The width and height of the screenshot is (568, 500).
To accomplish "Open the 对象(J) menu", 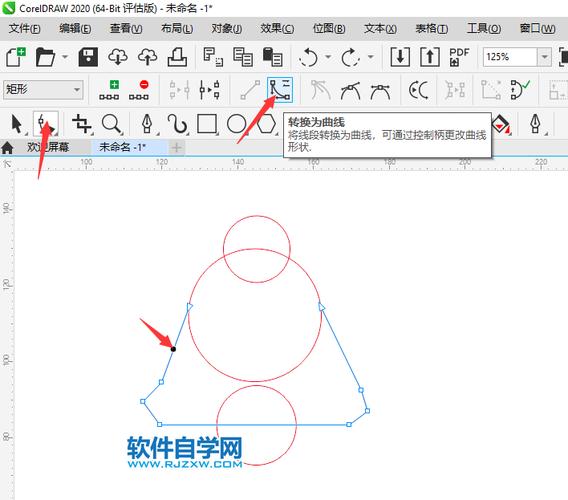I will pyautogui.click(x=227, y=28).
